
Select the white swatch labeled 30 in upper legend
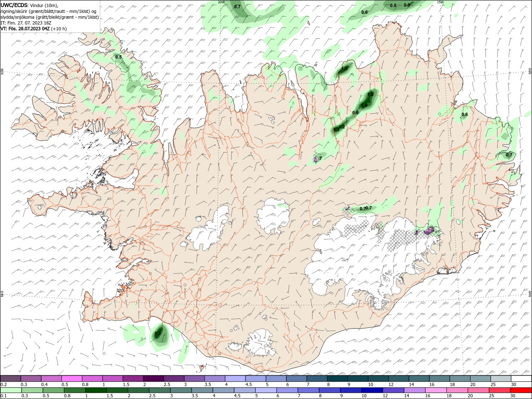521,379
